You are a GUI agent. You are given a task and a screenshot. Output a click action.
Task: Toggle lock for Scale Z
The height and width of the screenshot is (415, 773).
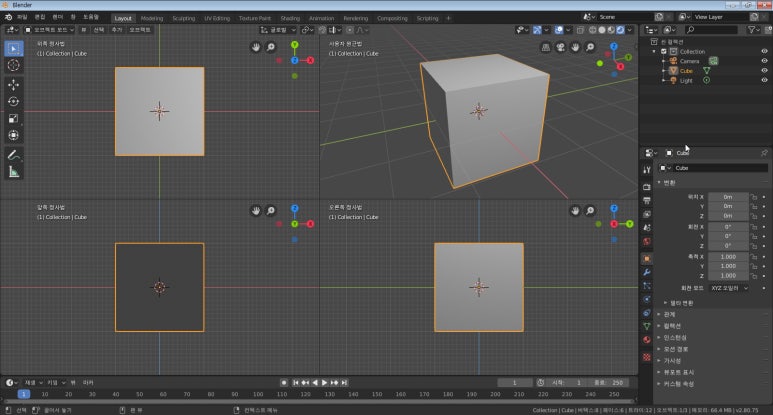pos(754,276)
